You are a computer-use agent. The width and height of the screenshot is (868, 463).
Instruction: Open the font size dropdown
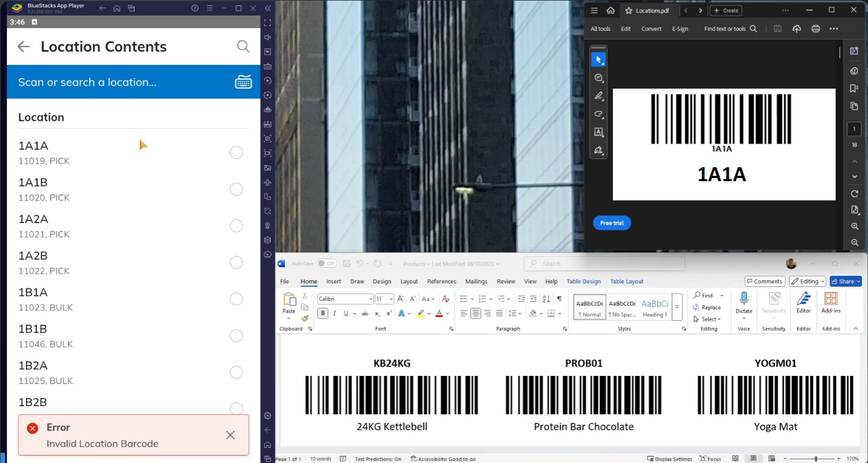[391, 299]
